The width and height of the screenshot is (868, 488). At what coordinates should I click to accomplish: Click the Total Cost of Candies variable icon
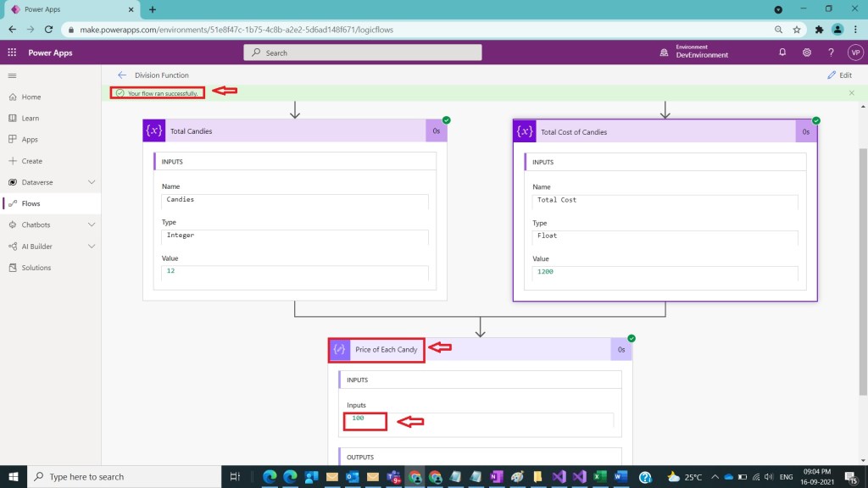pyautogui.click(x=525, y=131)
